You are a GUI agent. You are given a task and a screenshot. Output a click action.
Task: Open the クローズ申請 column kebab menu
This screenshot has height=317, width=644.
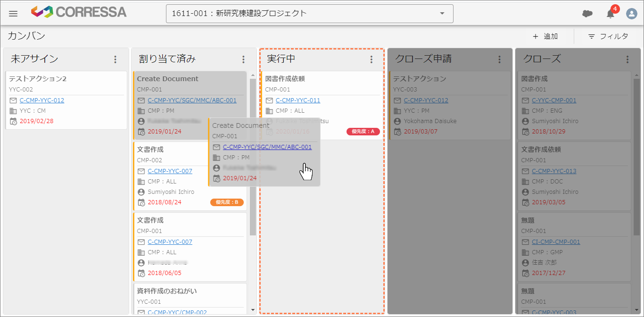point(499,59)
